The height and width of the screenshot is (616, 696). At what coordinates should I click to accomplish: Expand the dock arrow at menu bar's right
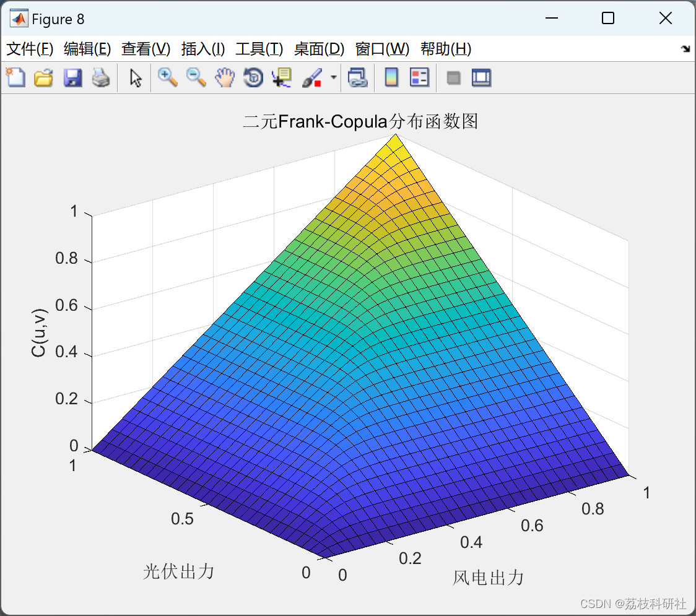coord(685,49)
